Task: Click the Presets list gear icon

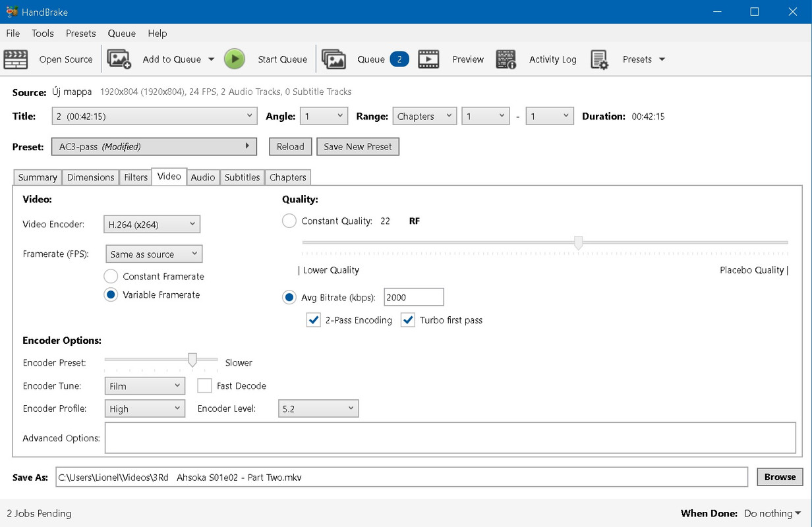Action: (599, 59)
